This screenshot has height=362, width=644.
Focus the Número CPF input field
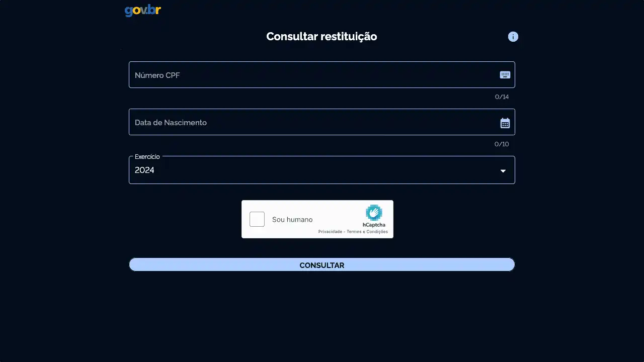click(312, 75)
